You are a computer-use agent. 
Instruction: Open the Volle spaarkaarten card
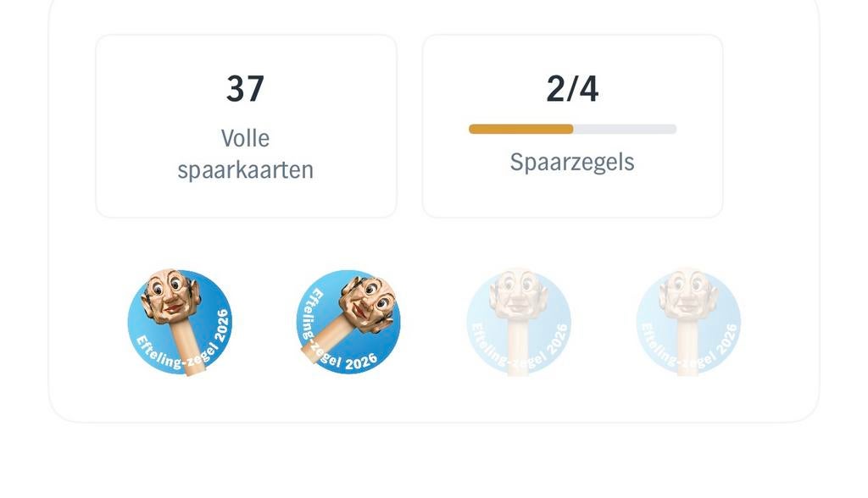tap(247, 125)
